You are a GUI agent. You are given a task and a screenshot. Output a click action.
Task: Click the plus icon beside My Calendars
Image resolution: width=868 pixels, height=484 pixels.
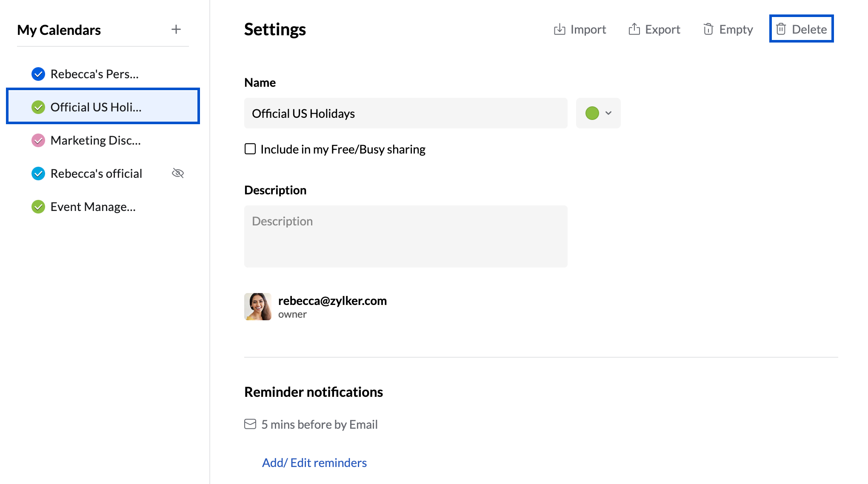[176, 29]
